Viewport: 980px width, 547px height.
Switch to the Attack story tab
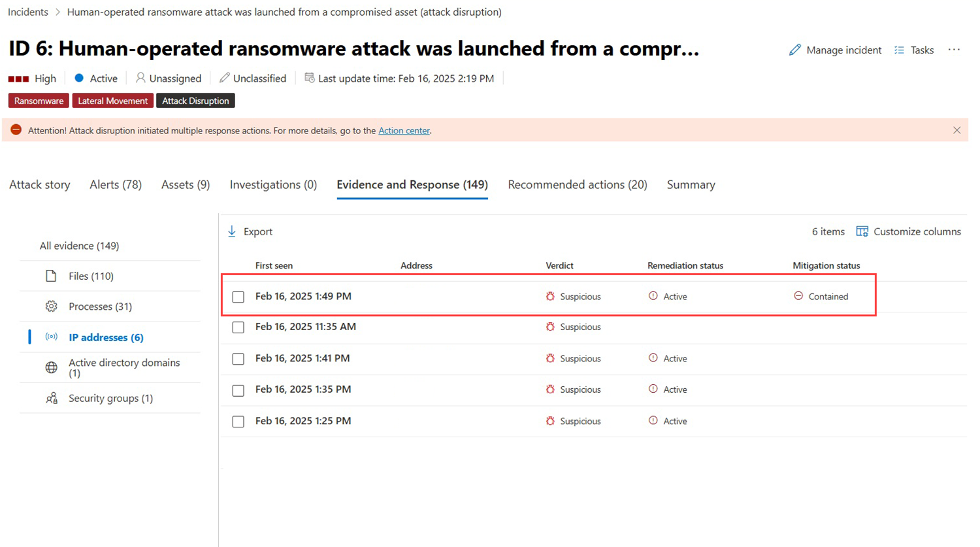point(40,185)
